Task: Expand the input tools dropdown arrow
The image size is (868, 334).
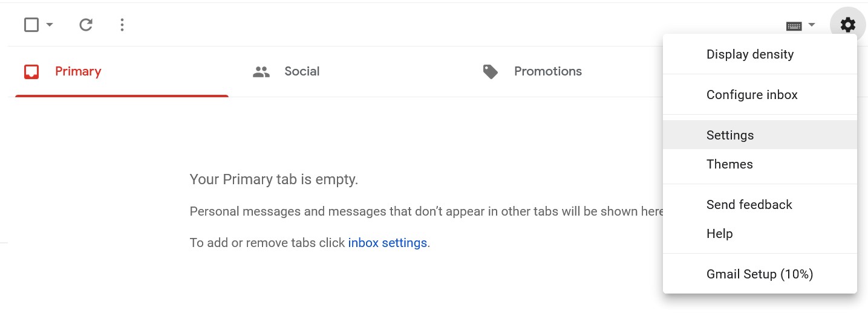Action: point(812,25)
